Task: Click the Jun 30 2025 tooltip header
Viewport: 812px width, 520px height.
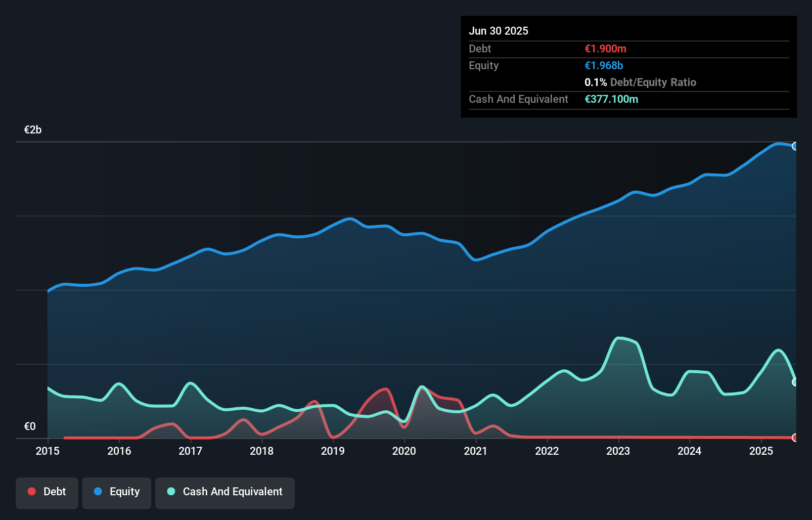Action: tap(499, 31)
